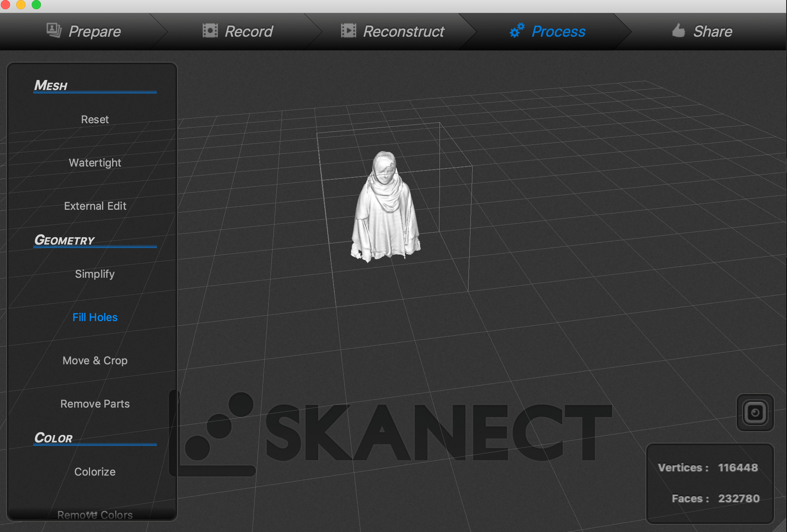Select the Remove Parts tool
Screen dimensions: 787x532
[95, 404]
